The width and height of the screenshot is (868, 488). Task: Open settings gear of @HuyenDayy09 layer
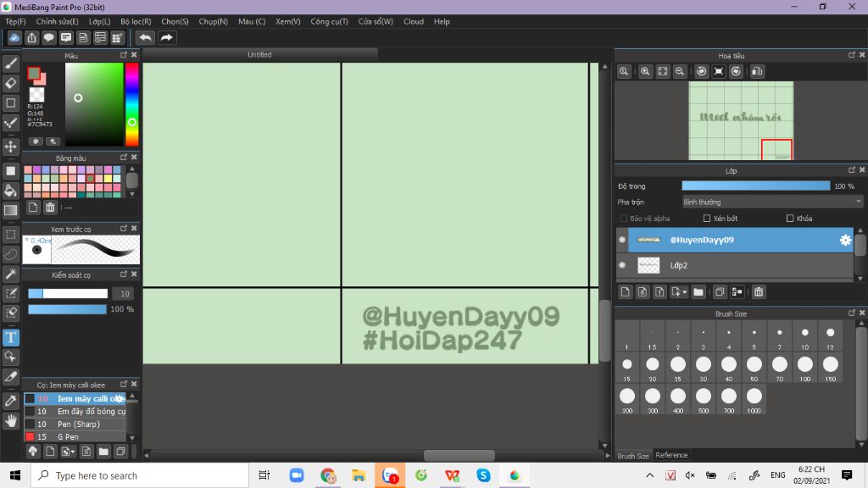(845, 240)
